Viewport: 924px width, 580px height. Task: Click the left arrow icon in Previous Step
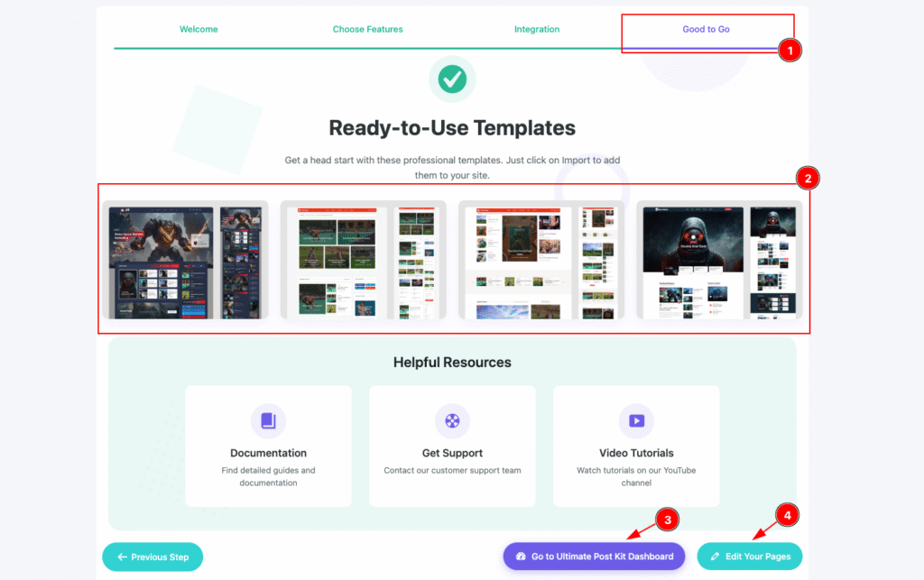point(122,557)
